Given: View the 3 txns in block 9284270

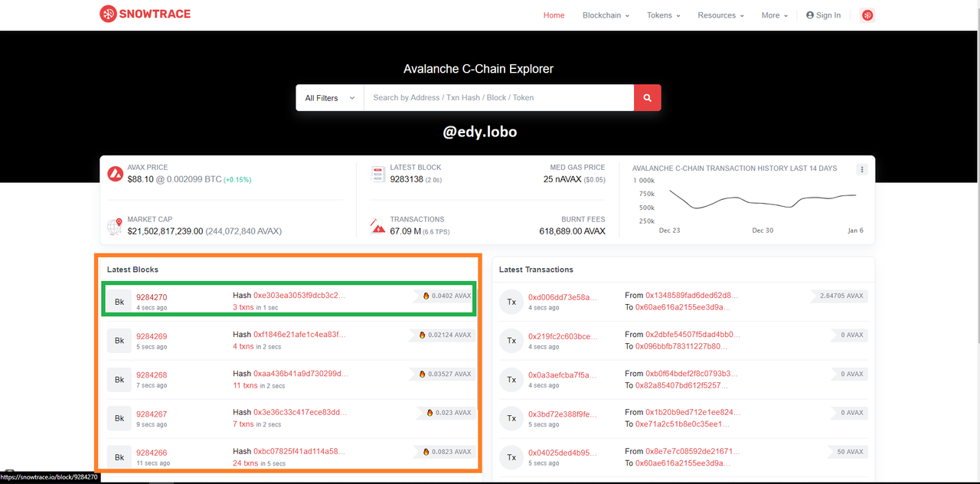Looking at the screenshot, I should coord(243,307).
